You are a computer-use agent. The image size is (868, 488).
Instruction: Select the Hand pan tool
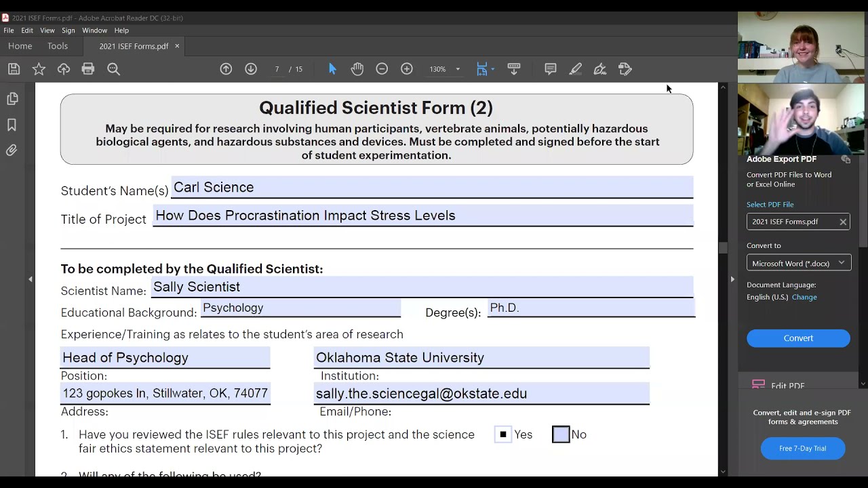pos(357,68)
